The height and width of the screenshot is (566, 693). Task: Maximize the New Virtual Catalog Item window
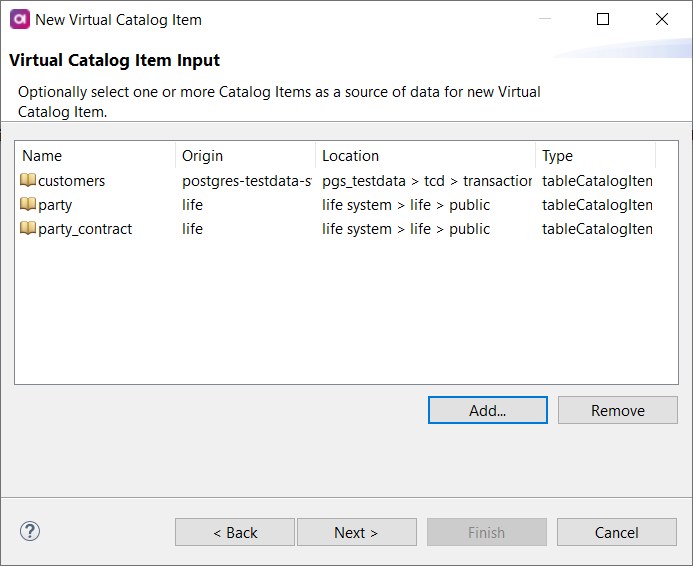603,19
